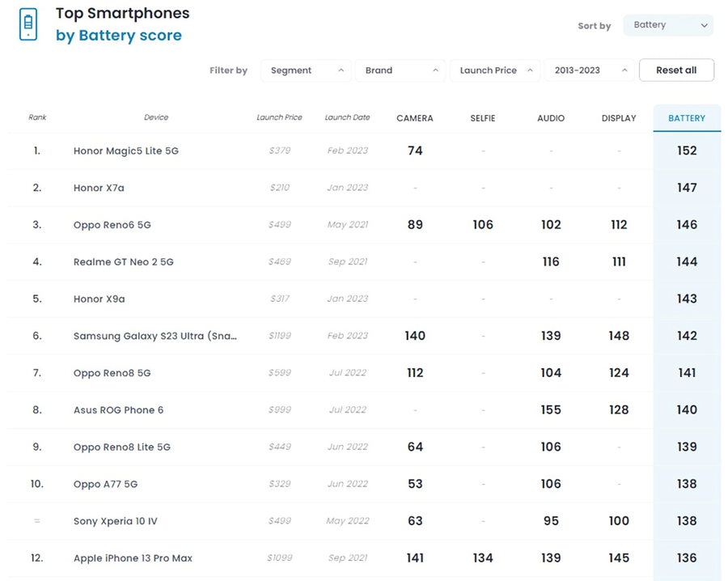Sort by the CAMERA column

point(415,118)
